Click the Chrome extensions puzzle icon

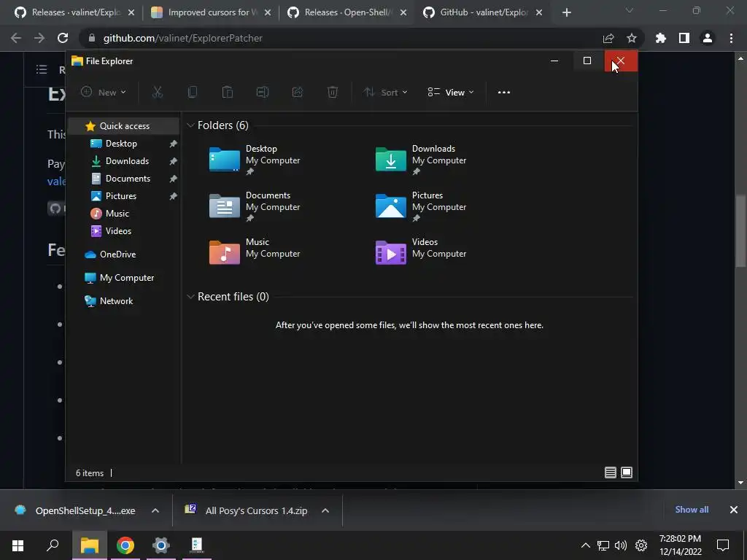pos(661,38)
